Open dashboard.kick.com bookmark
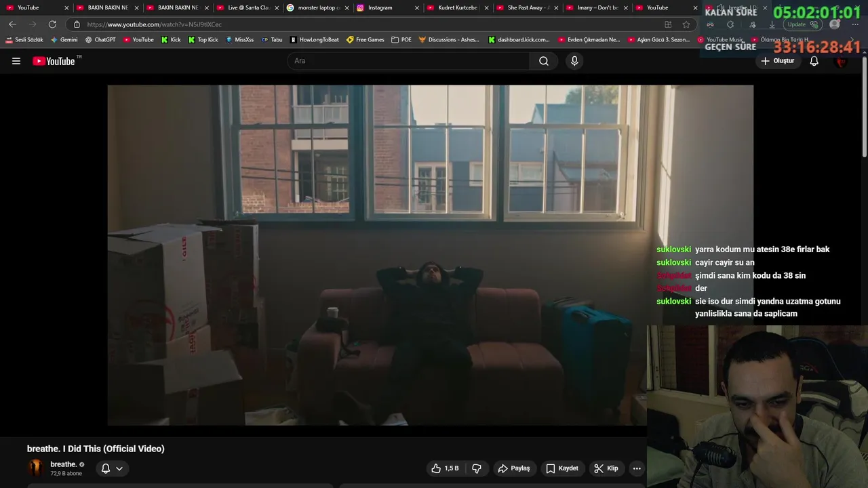The image size is (868, 488). tap(519, 40)
